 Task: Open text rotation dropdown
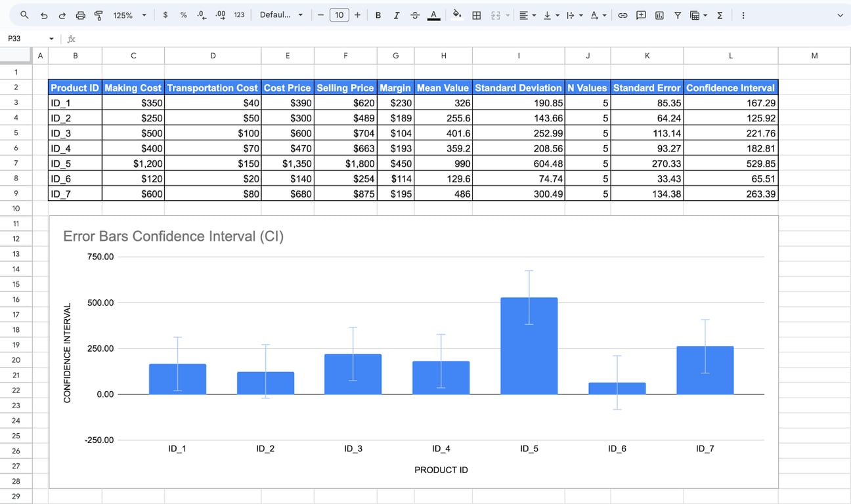tap(598, 15)
